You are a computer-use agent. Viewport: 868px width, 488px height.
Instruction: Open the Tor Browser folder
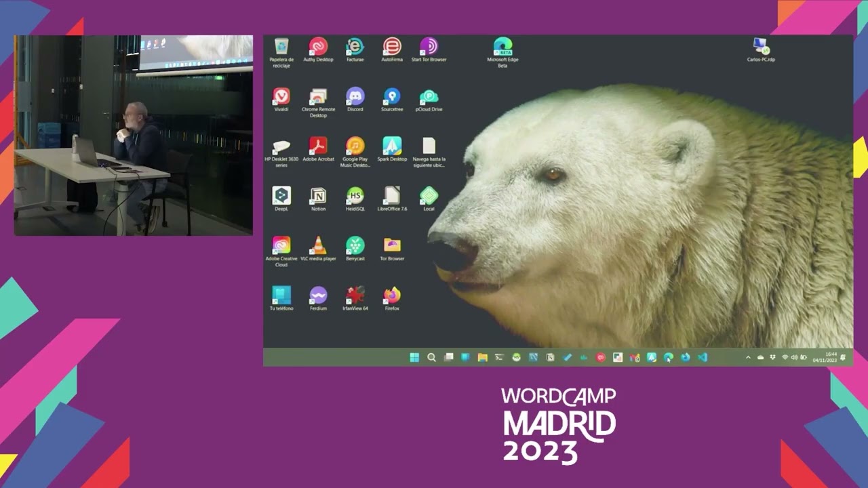point(392,249)
